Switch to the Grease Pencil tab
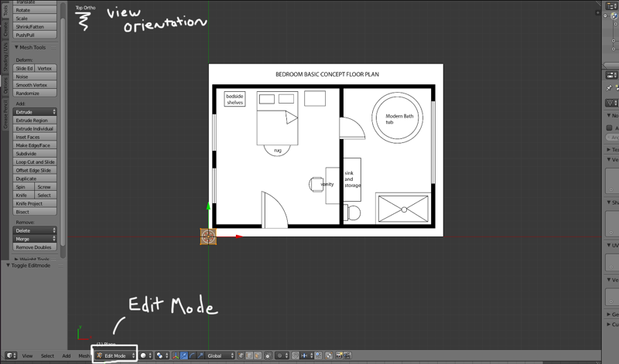Screen dimensions: 619x364 tap(5, 114)
